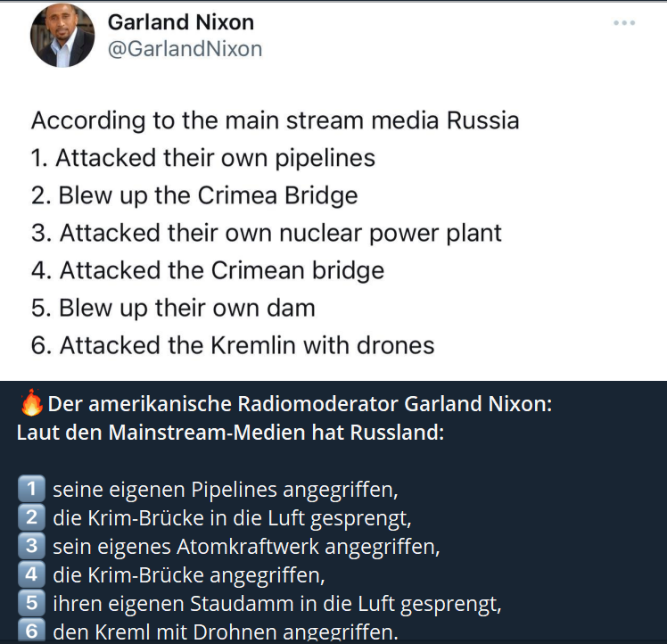The image size is (667, 644).
Task: Click 'seine eigenen Pipelines angegriffen' text
Action: pyautogui.click(x=226, y=490)
